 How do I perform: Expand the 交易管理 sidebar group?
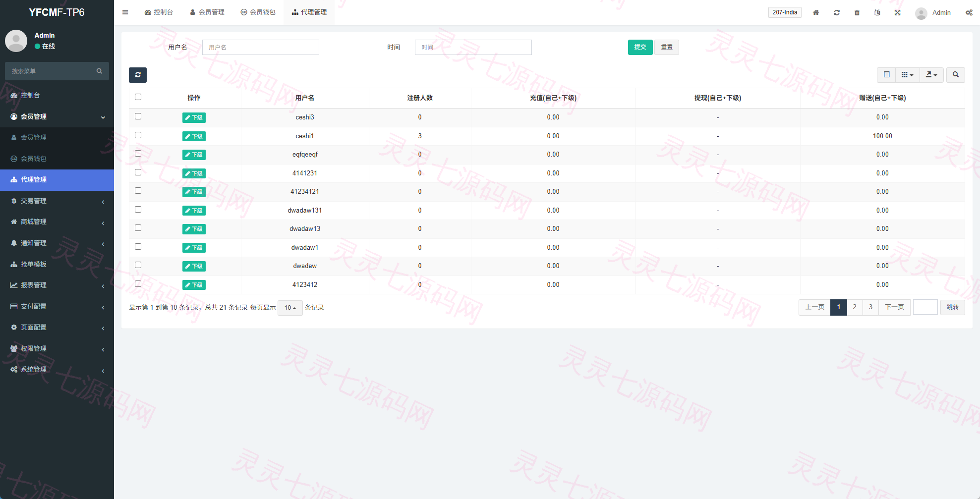click(x=57, y=201)
